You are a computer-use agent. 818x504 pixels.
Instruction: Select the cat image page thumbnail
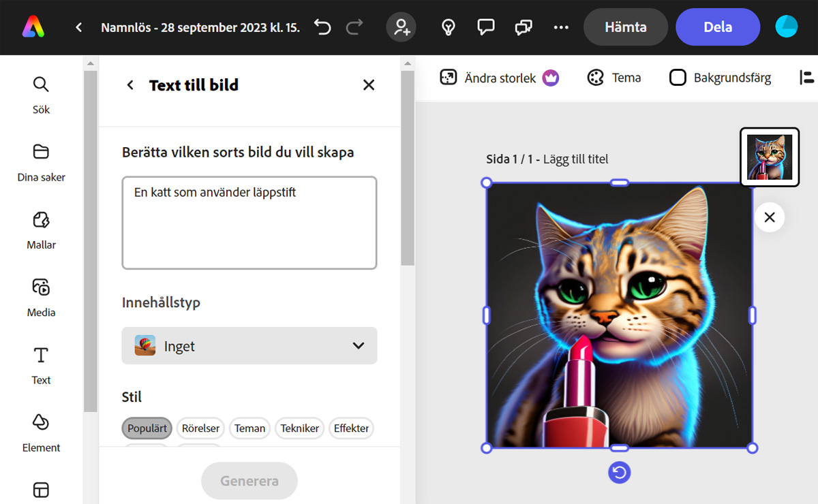[770, 157]
